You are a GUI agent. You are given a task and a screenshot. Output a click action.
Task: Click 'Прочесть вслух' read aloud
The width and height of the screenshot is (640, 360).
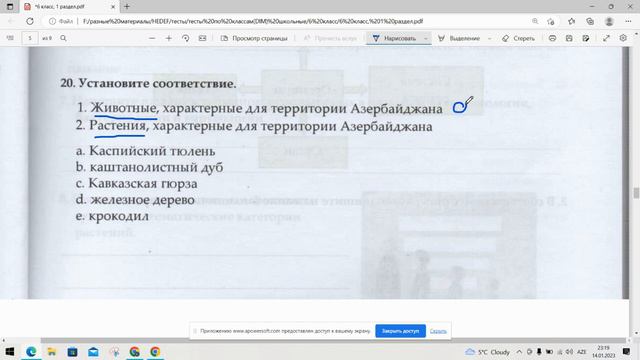click(330, 38)
